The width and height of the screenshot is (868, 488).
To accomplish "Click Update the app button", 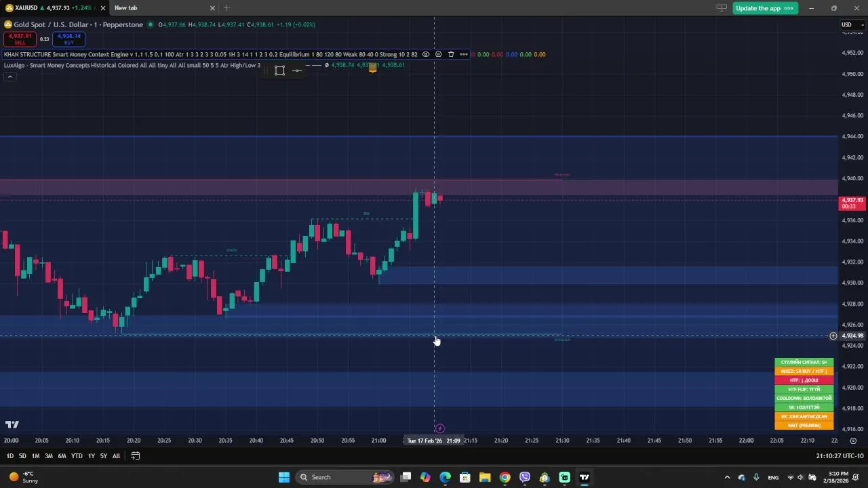I will click(765, 8).
